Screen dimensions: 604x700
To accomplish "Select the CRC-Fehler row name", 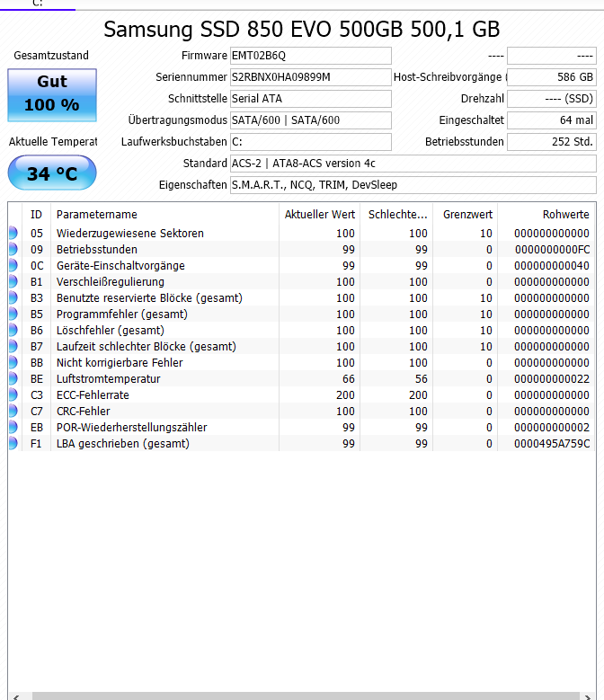I will pos(83,412).
